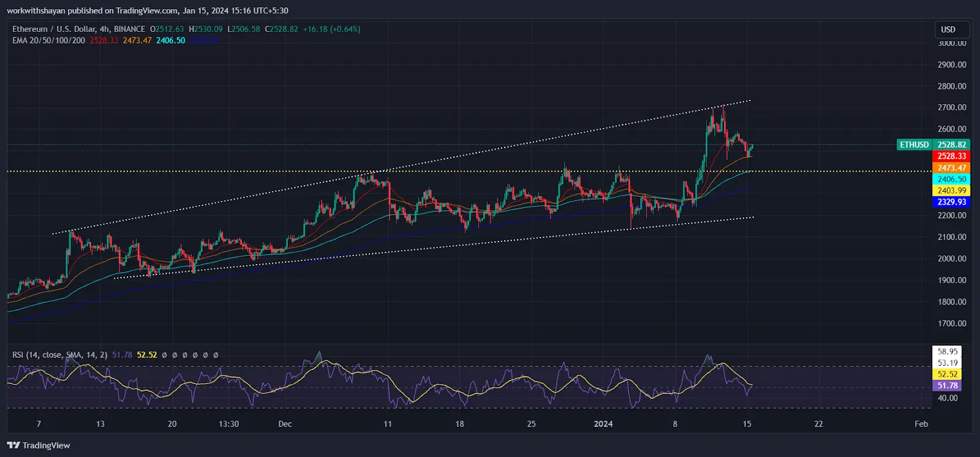
Task: Click the red 2528.33 axis price tag
Action: click(952, 156)
